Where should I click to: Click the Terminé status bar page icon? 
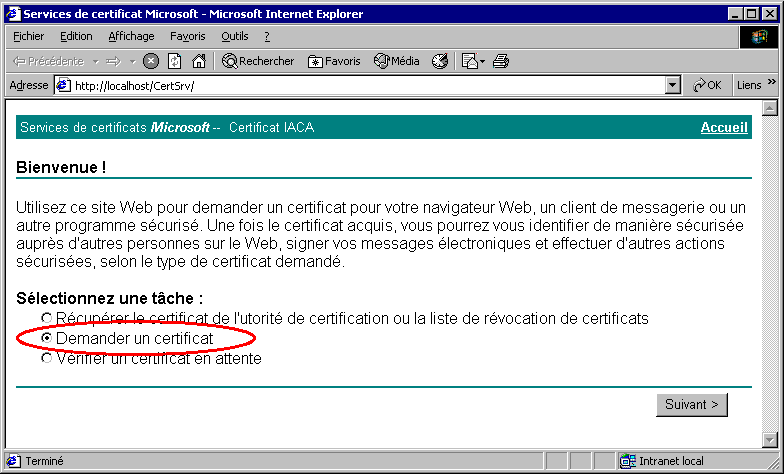[x=14, y=461]
